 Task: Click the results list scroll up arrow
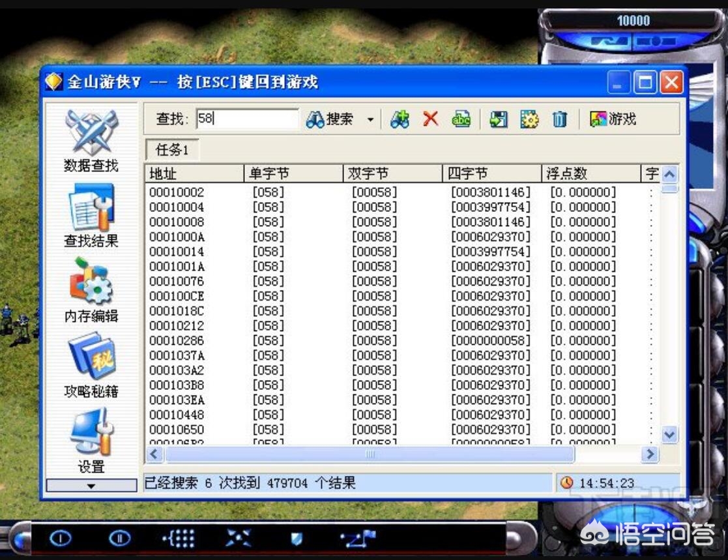[669, 175]
